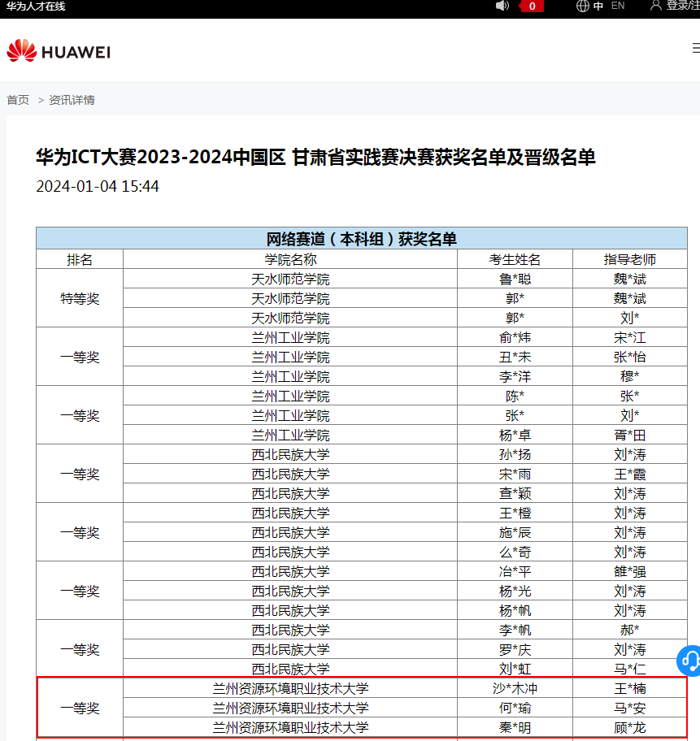The image size is (700, 741).
Task: Select the article title about 甘肃省实践赛
Action: 315,157
